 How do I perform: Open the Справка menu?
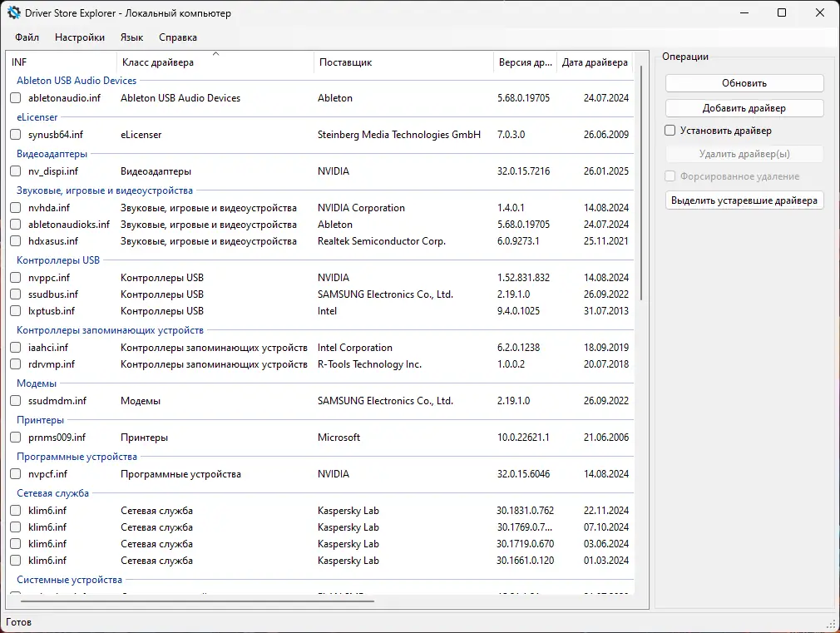coord(178,37)
